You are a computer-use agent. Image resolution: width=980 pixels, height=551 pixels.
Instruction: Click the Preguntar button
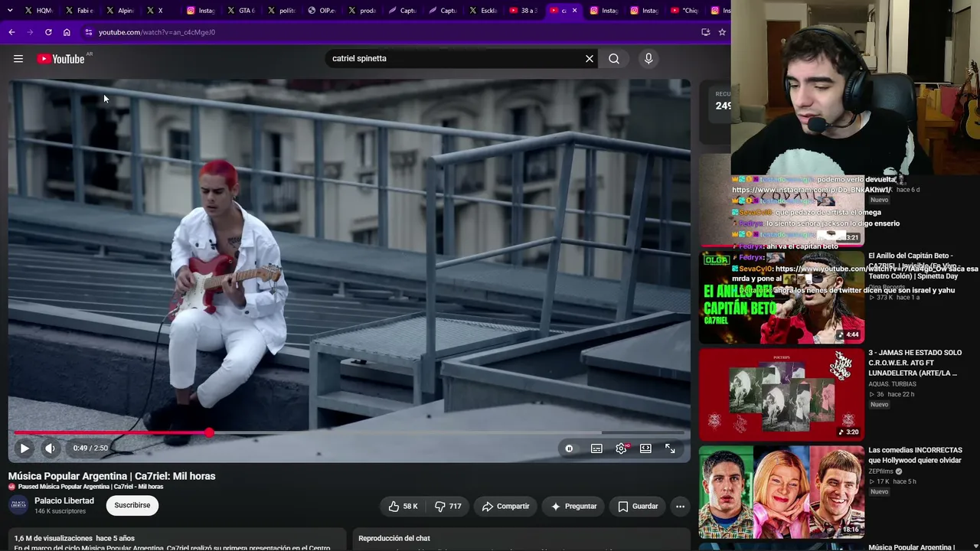tap(573, 506)
